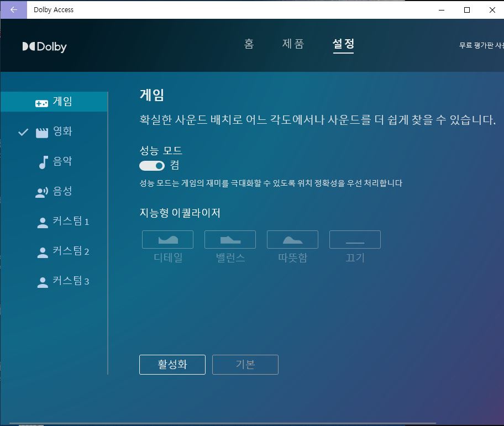Select the 음성 voice icon
The width and height of the screenshot is (504, 426).
coord(42,192)
